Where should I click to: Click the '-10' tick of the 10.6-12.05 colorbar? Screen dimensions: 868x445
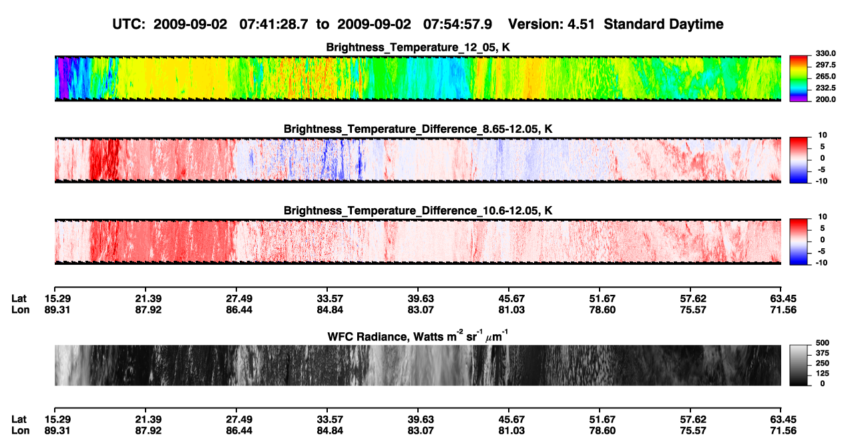(821, 263)
